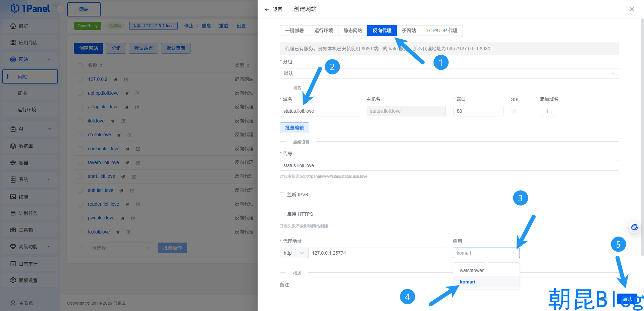
Task: Enable 监听 IPV6 checkbox
Action: (282, 195)
